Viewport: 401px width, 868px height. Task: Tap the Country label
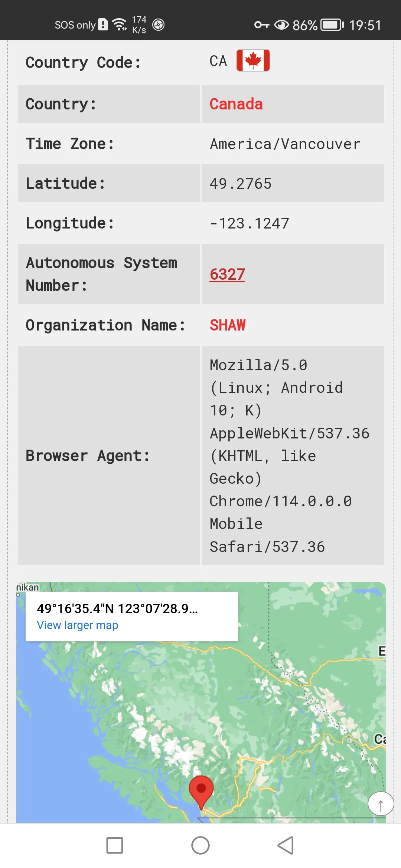pyautogui.click(x=61, y=104)
